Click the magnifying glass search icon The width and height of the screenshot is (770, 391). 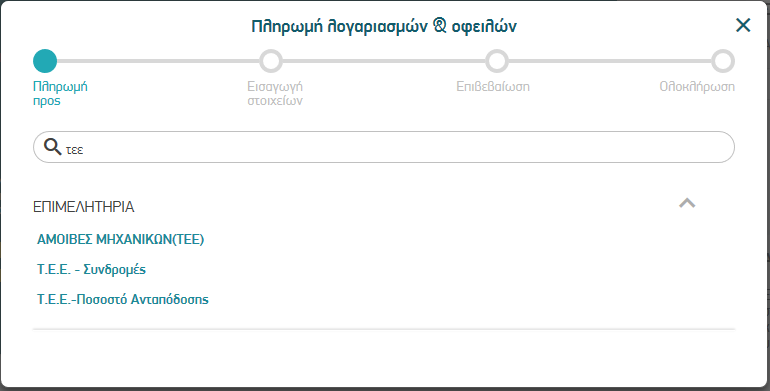[x=52, y=146]
